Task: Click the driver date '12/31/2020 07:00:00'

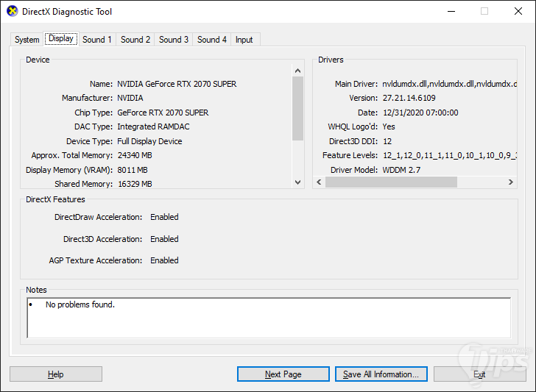Action: pyautogui.click(x=420, y=113)
